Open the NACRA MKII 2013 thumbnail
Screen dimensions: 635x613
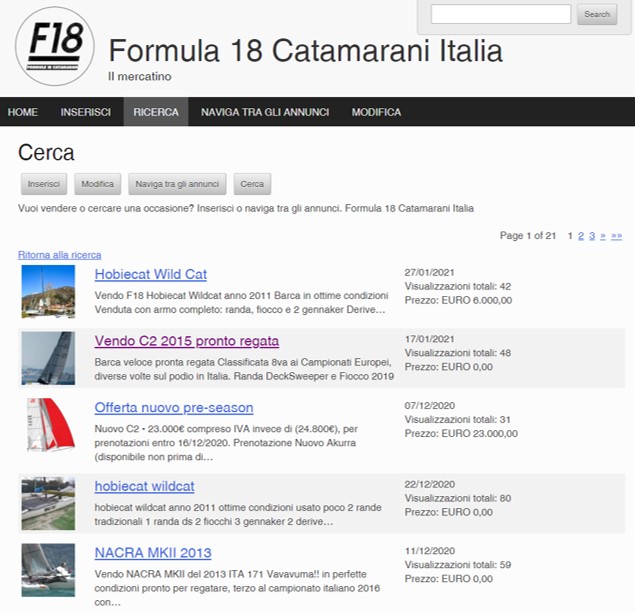[x=48, y=570]
